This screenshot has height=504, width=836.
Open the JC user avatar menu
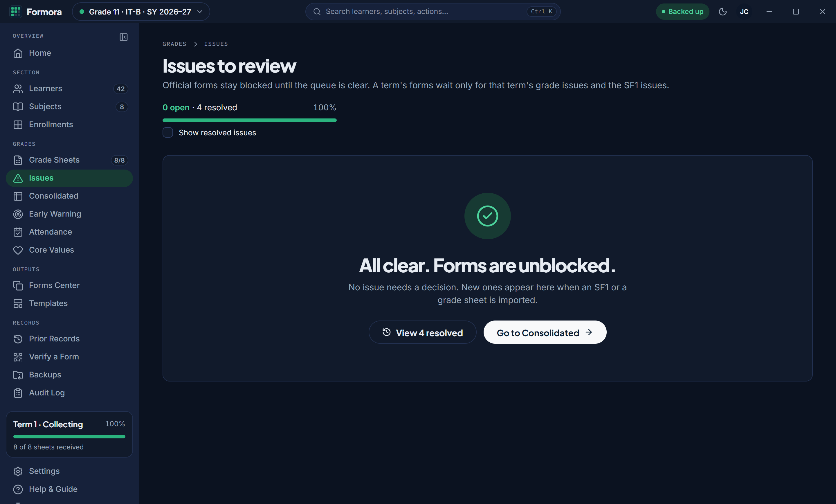coord(744,12)
